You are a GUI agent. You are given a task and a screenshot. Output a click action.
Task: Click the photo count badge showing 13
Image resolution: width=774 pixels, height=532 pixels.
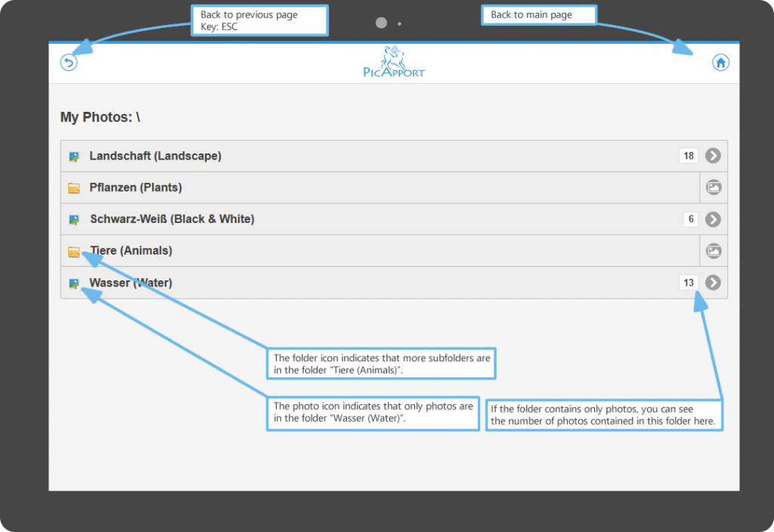point(689,283)
